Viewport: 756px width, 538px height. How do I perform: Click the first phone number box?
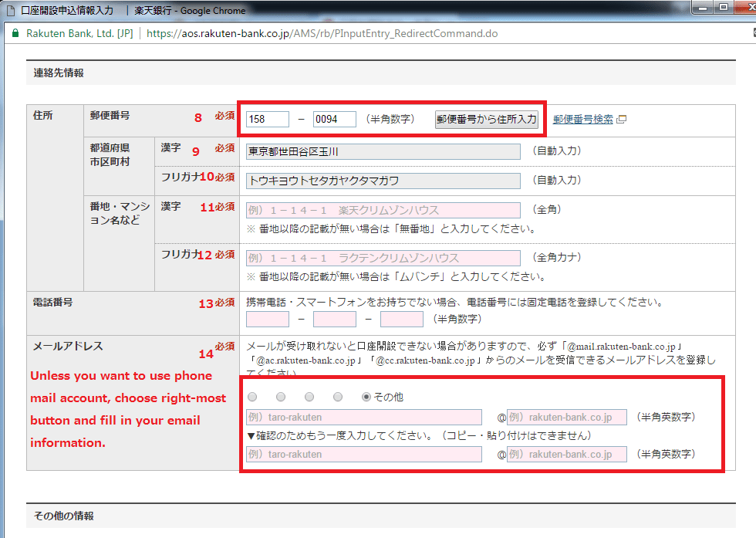[x=267, y=319]
